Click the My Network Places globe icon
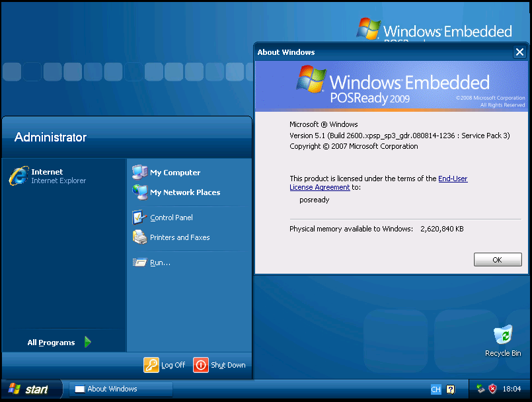Screen dimensions: 532x402 point(139,192)
